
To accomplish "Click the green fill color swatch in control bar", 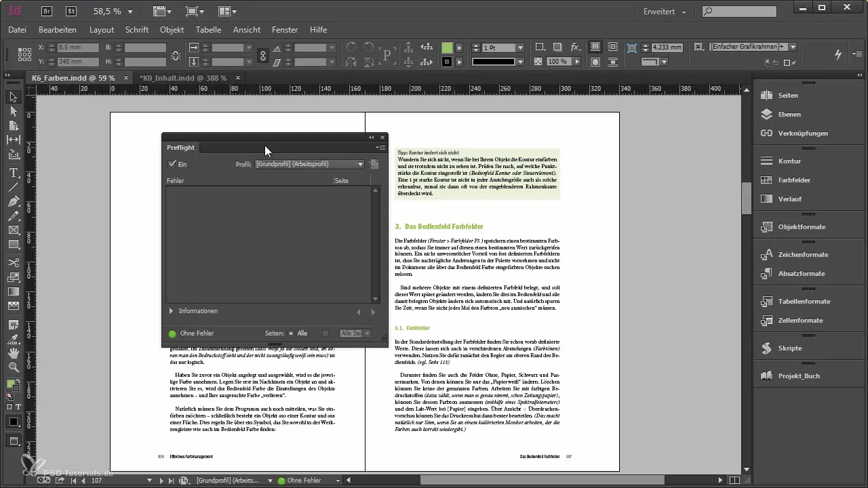I will 447,48.
